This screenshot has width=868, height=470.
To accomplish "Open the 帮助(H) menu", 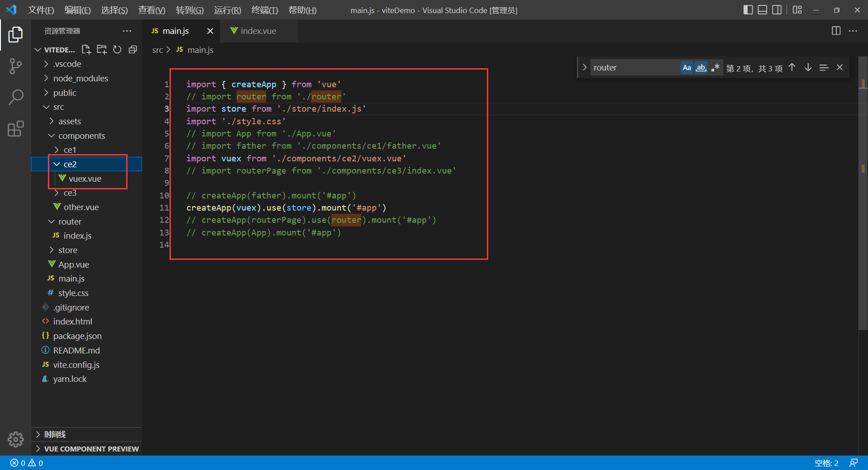I will point(302,10).
